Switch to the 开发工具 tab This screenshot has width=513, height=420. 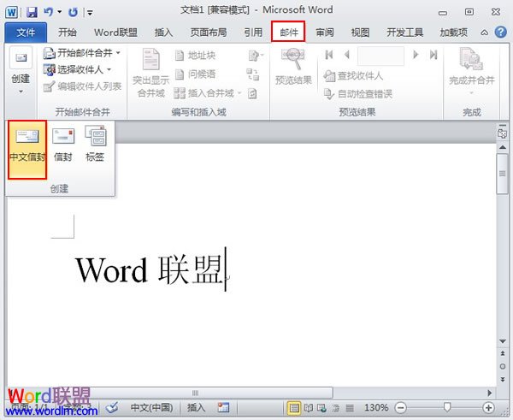pos(404,33)
